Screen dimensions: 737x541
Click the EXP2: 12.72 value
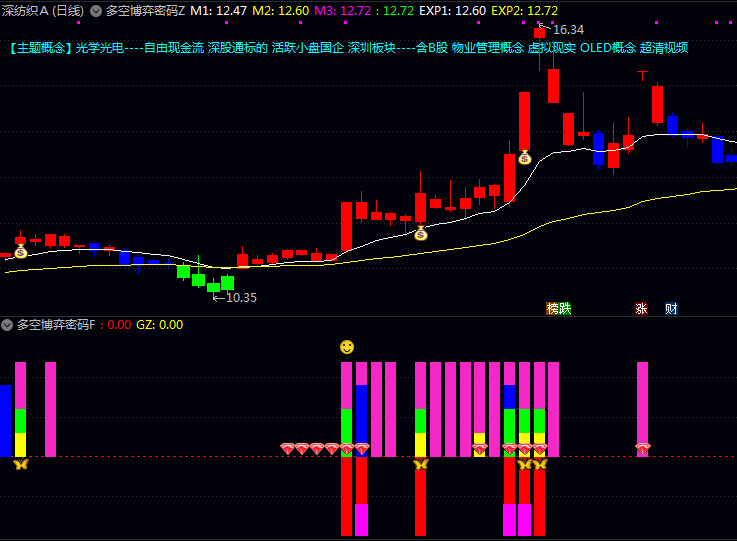pyautogui.click(x=525, y=10)
